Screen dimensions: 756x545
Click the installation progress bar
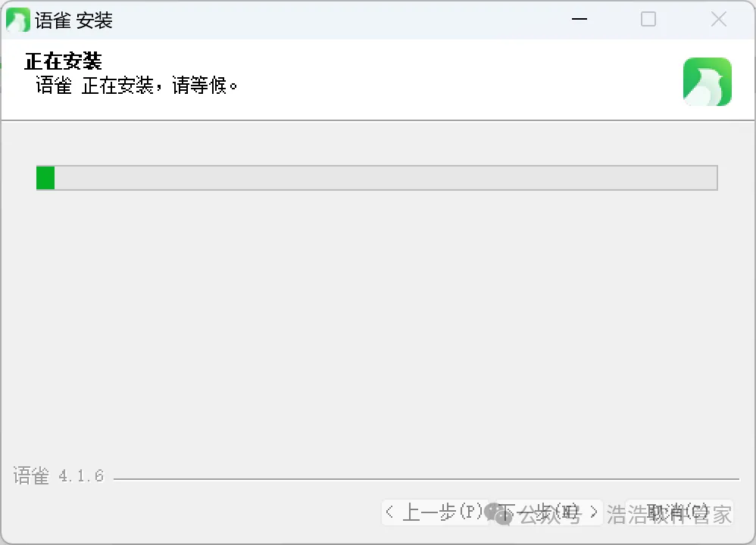coord(377,178)
